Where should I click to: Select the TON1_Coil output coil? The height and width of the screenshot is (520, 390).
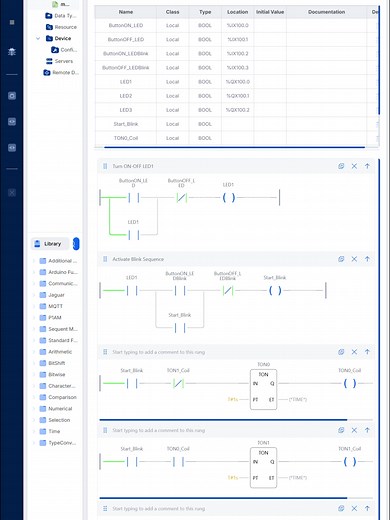350,462
